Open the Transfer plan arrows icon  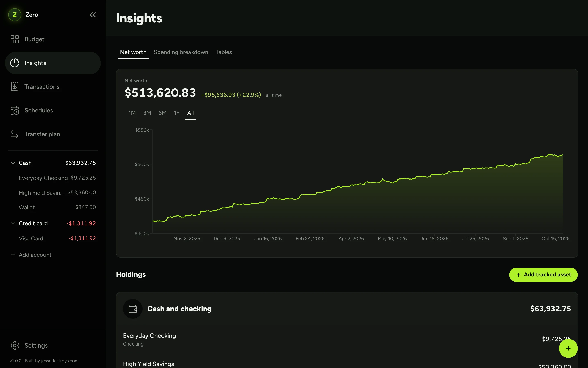pyautogui.click(x=14, y=134)
